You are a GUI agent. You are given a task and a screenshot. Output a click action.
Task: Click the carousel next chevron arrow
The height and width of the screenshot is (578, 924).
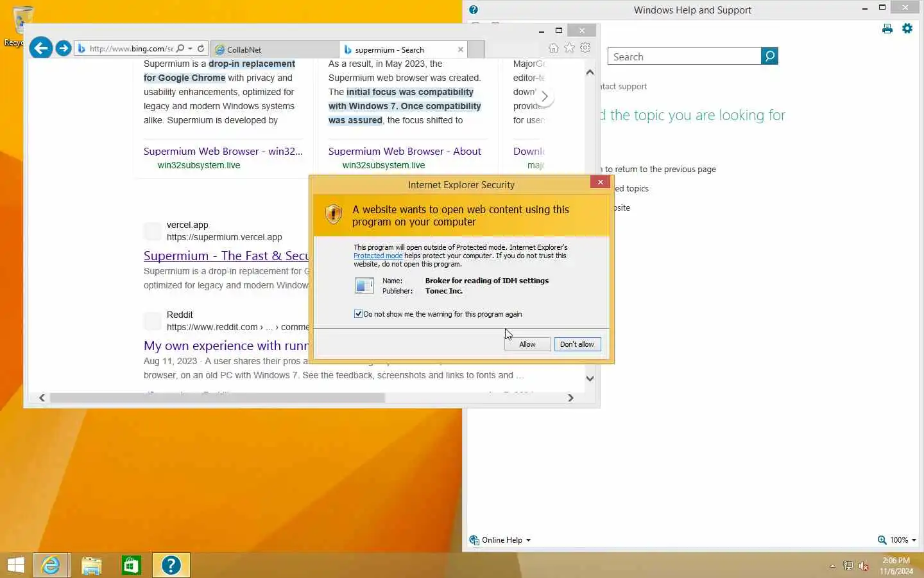pos(544,97)
